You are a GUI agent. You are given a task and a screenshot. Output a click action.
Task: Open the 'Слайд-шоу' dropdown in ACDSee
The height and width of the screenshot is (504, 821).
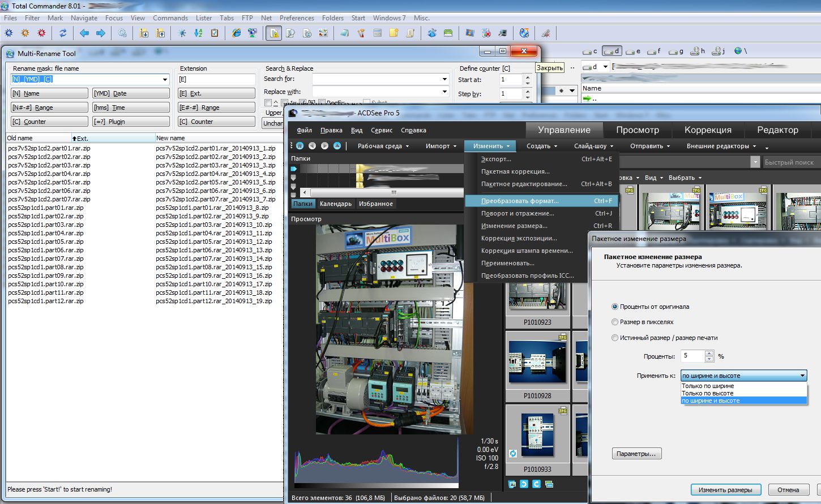click(593, 146)
